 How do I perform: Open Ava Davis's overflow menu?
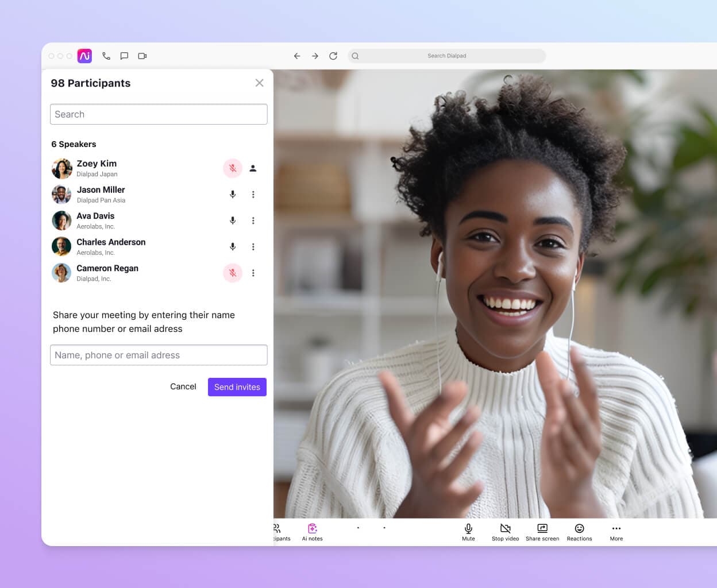click(253, 220)
